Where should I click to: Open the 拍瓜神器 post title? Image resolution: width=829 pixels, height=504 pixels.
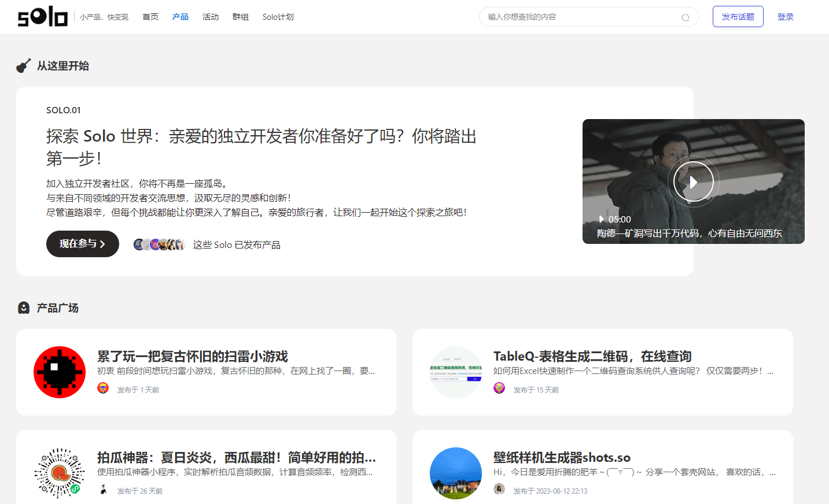236,457
